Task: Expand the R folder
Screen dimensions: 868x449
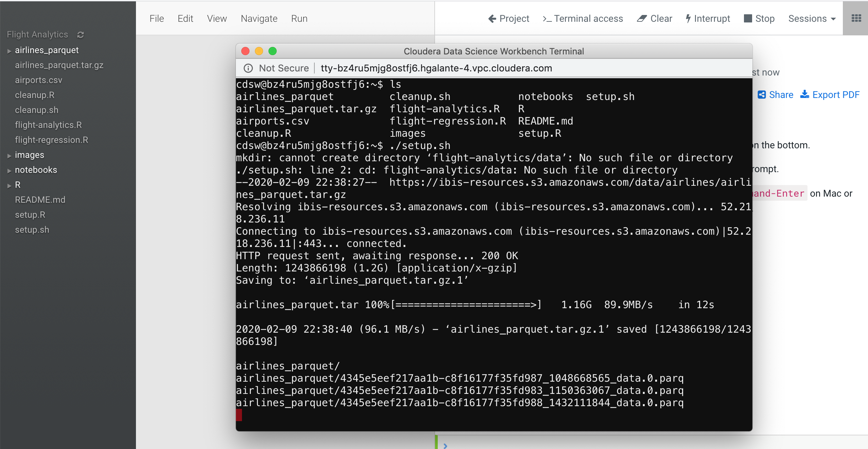Action: coord(9,186)
